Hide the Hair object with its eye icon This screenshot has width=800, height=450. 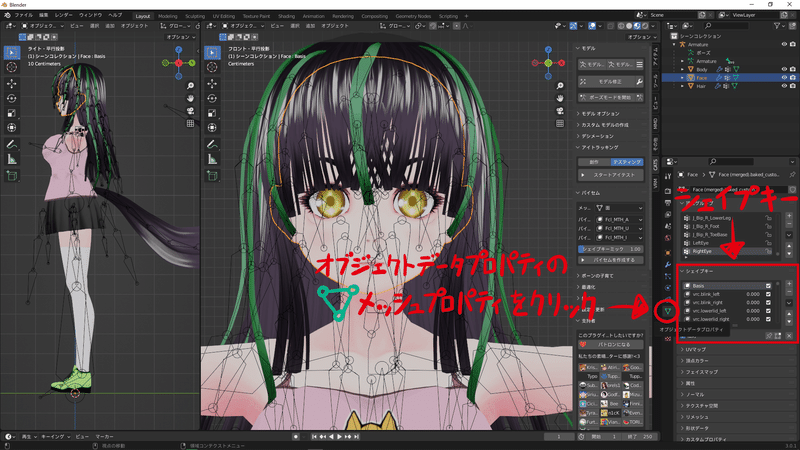click(784, 86)
